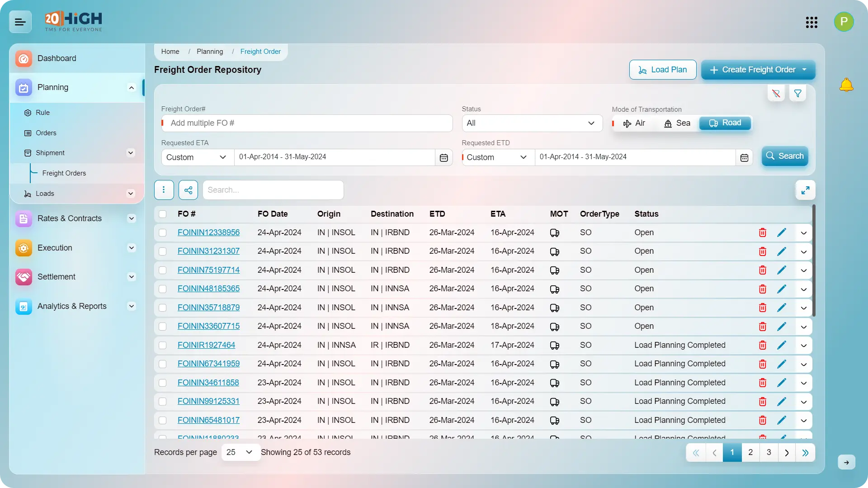Check the row FOINIR1927464

point(163,345)
